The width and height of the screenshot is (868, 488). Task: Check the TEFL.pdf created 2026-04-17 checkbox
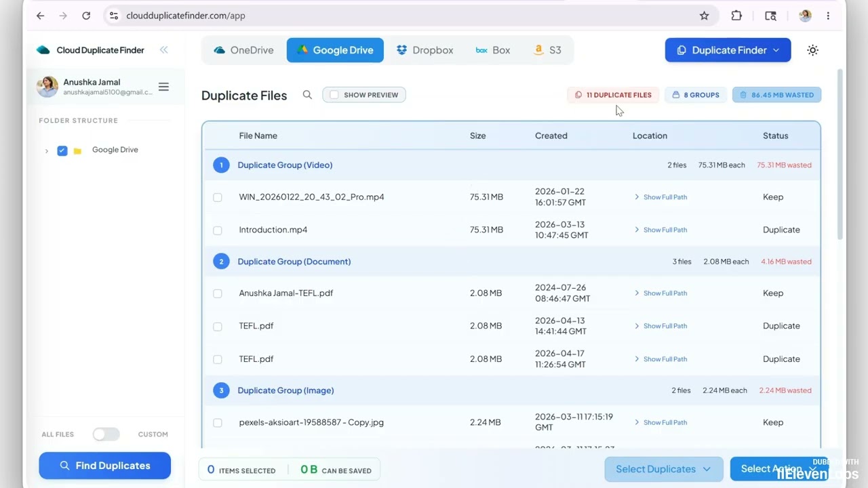(x=218, y=359)
